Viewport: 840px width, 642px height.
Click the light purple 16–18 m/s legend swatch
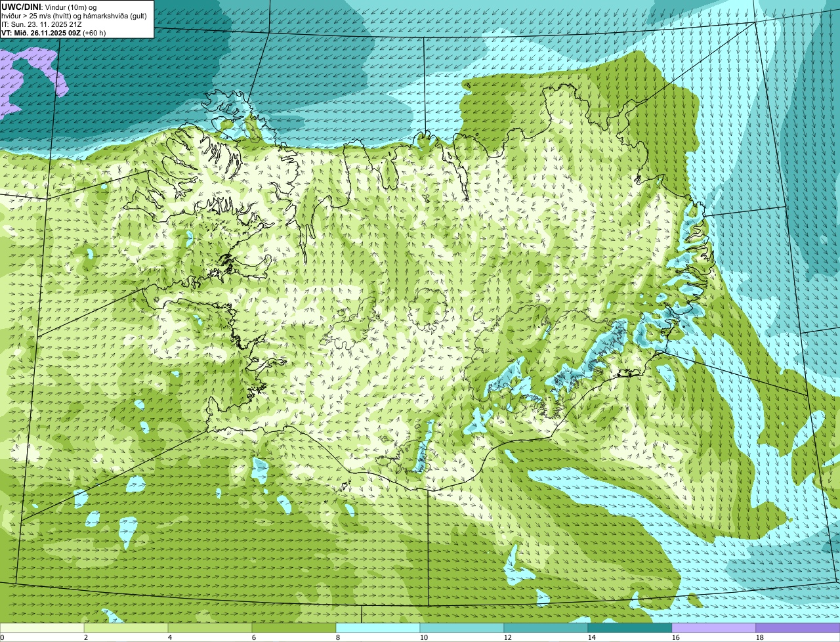tap(714, 628)
